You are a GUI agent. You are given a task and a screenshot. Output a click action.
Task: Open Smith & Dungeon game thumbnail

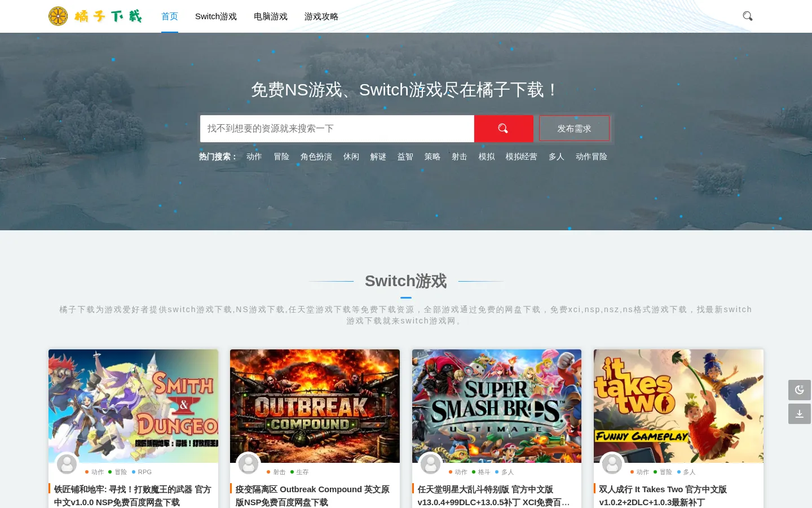coord(133,406)
